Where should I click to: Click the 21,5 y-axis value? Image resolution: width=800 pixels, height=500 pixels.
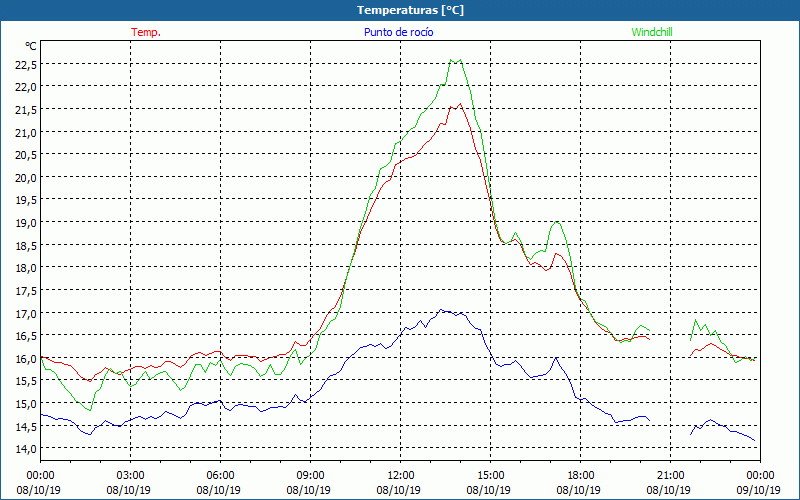[x=26, y=109]
